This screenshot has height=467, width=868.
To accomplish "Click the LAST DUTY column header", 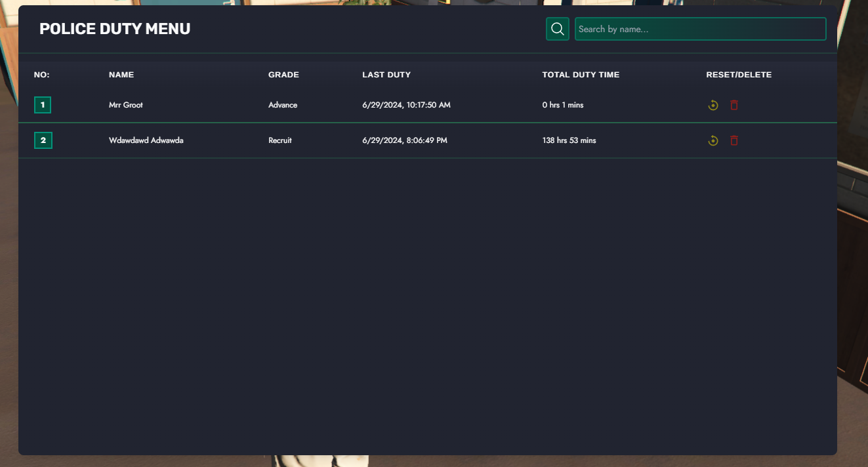I will pos(386,75).
